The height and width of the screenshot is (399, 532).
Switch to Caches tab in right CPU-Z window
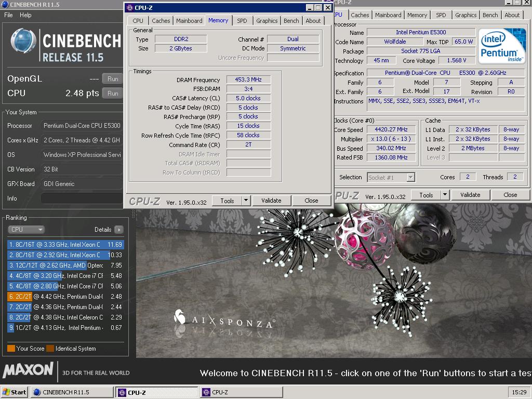(360, 15)
